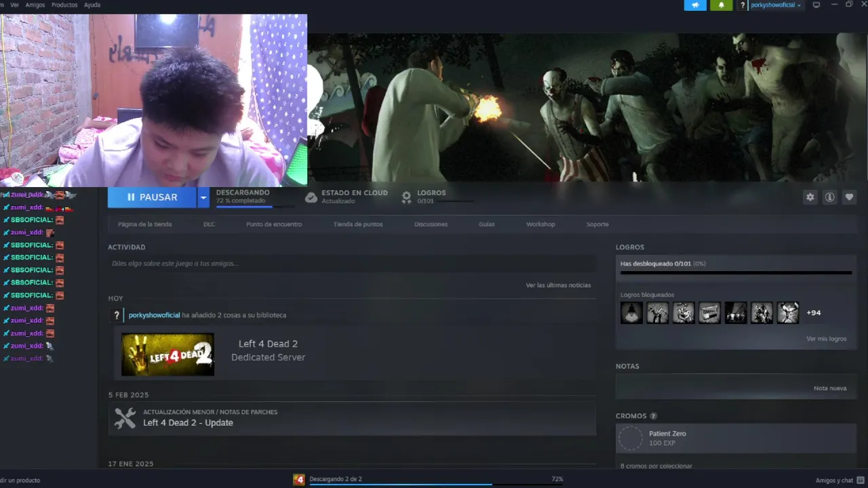Click the Left 4 Dead download icon
The height and width of the screenshot is (488, 868).
tap(299, 479)
